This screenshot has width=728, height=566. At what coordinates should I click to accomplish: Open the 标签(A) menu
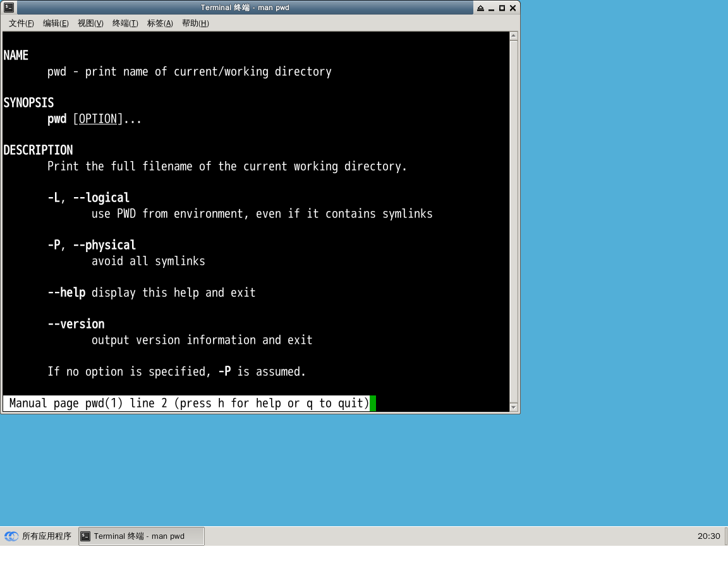click(160, 23)
